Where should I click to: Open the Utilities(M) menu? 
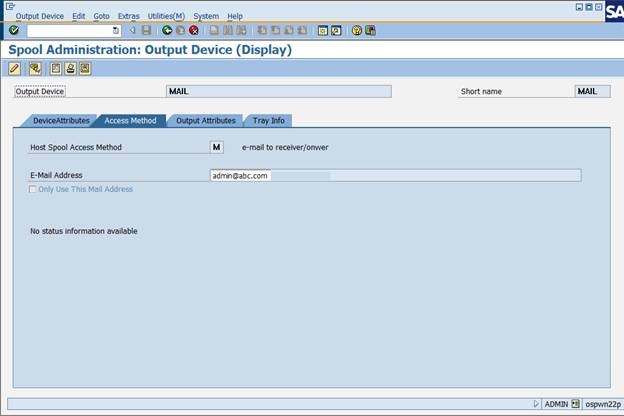tap(166, 16)
